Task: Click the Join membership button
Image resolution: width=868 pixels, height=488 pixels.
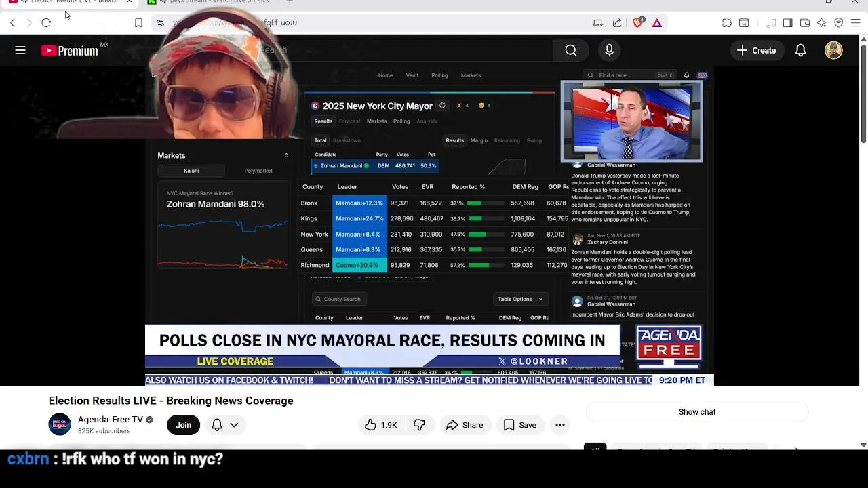Action: tap(184, 425)
